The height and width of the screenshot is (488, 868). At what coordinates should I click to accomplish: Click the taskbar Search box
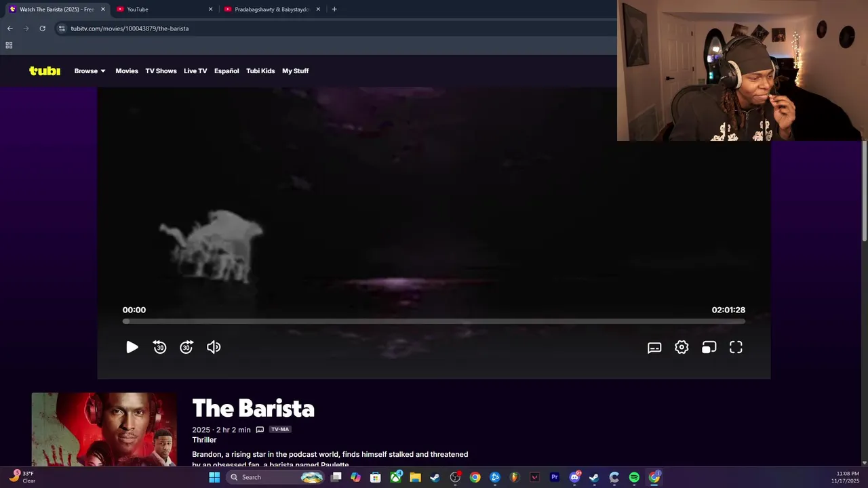[276, 477]
